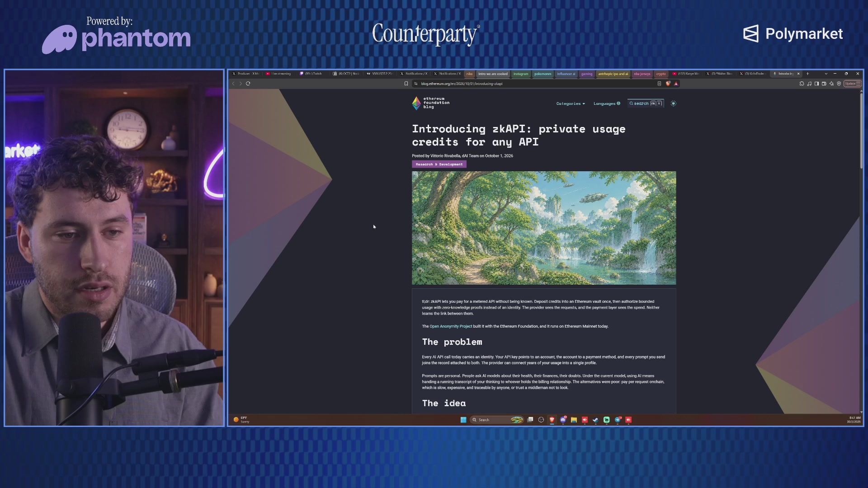Open Discord from the taskbar
Image resolution: width=868 pixels, height=488 pixels.
click(563, 420)
